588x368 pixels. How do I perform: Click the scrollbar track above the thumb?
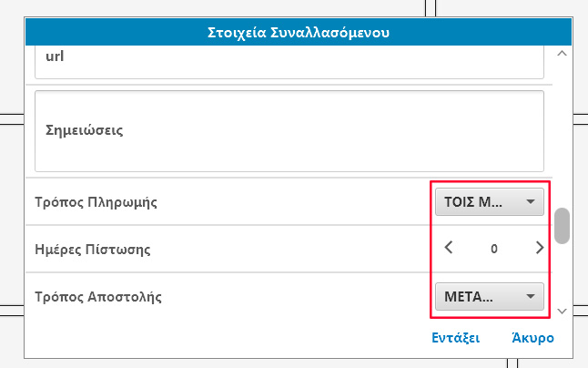[563, 137]
